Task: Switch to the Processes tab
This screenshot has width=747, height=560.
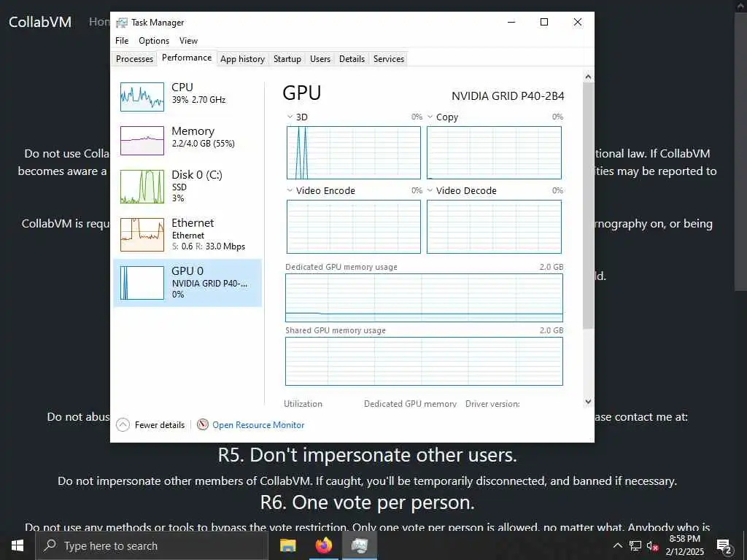Action: [x=134, y=58]
